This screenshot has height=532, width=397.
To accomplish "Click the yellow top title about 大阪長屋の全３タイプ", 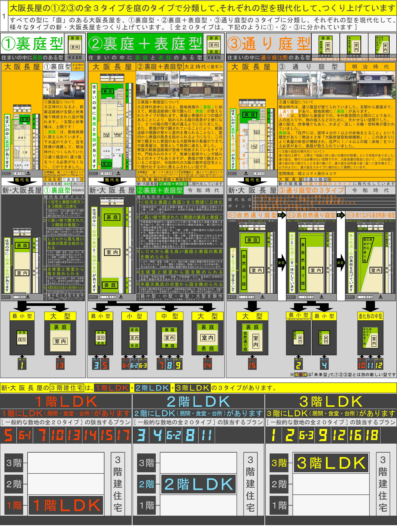I will point(202,8).
